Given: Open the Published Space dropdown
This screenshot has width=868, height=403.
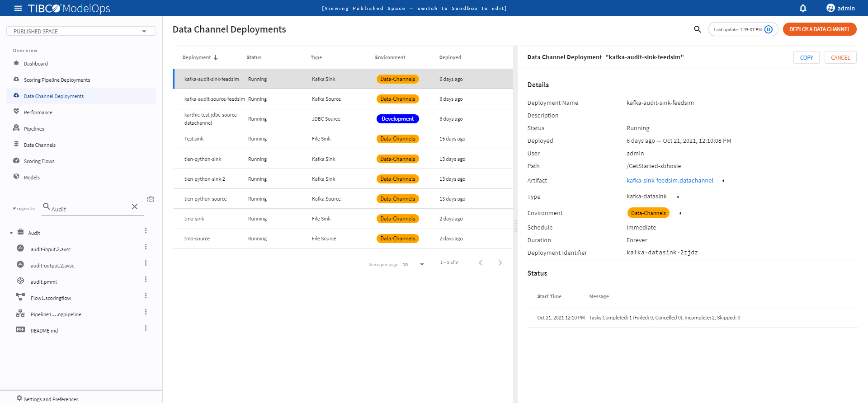Looking at the screenshot, I should (81, 31).
